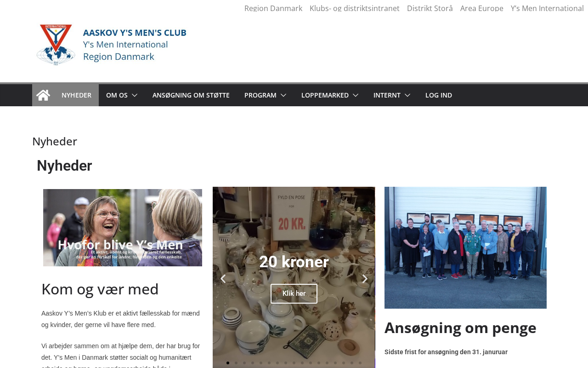Advance carousel with right arrow
Screen dimensions: 588x368
point(365,279)
